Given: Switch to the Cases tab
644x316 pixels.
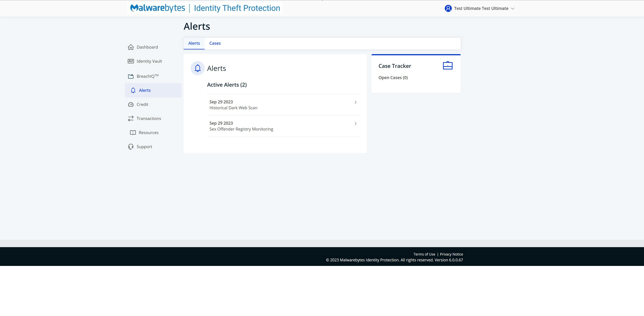Looking at the screenshot, I should tap(215, 43).
